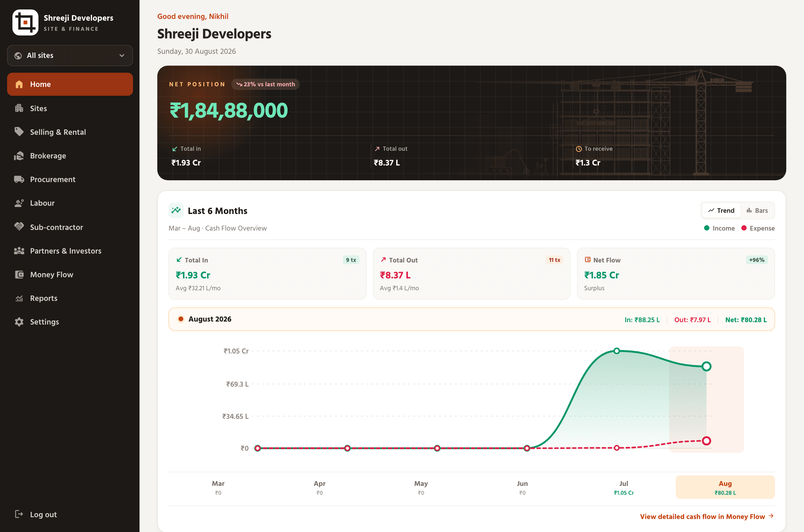Open the All sites dropdown
The image size is (804, 532).
click(x=70, y=56)
